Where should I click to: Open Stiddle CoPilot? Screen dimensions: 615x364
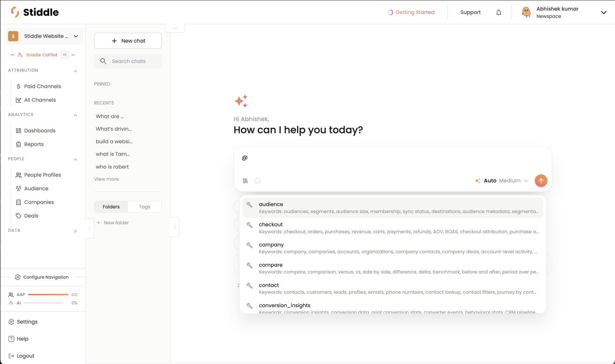[43, 55]
